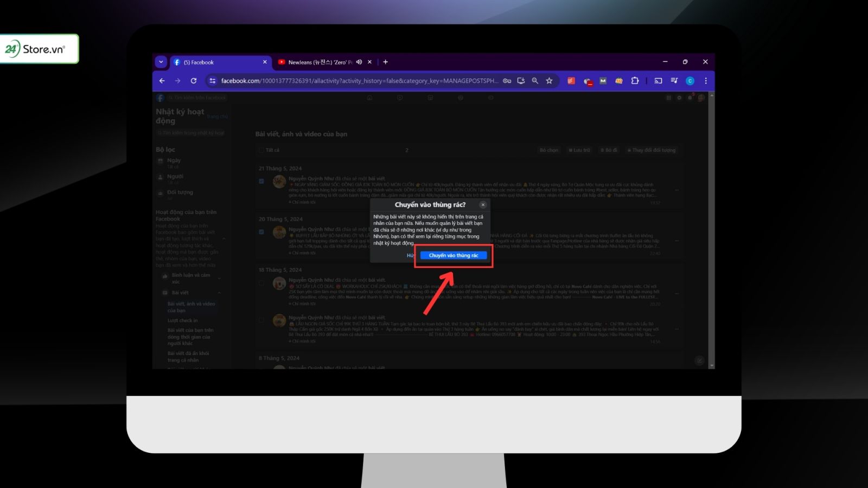Click the new message compose icon

click(x=699, y=361)
